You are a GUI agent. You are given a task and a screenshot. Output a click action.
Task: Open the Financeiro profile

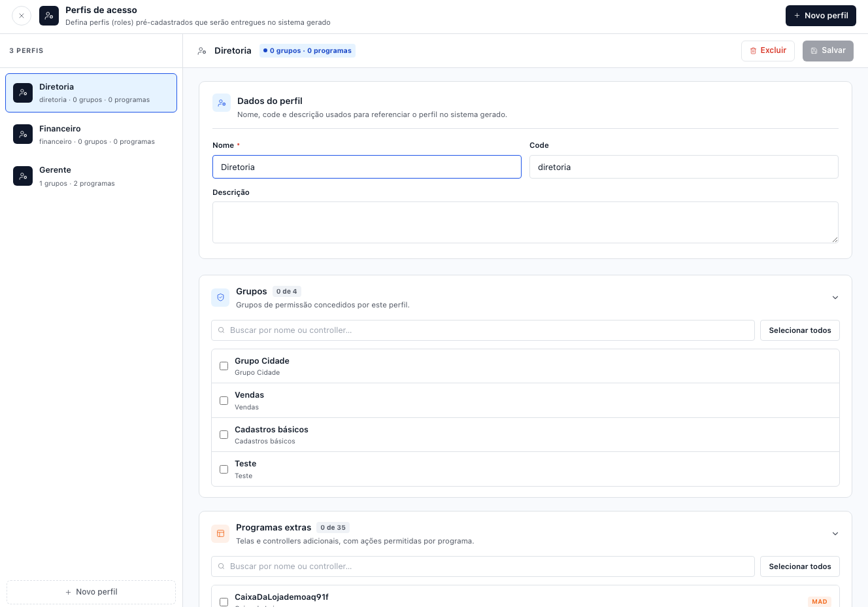tap(91, 135)
